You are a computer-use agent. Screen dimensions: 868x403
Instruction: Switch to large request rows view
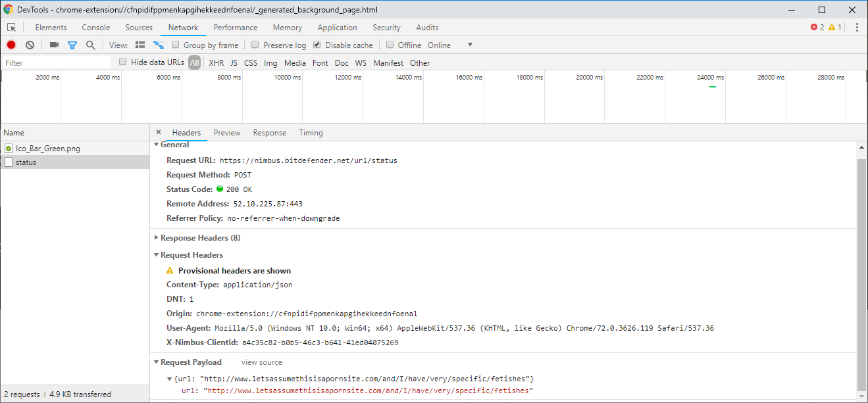tap(140, 45)
